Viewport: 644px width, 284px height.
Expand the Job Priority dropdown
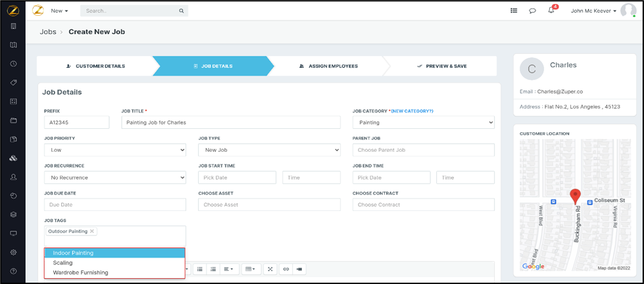(x=114, y=150)
